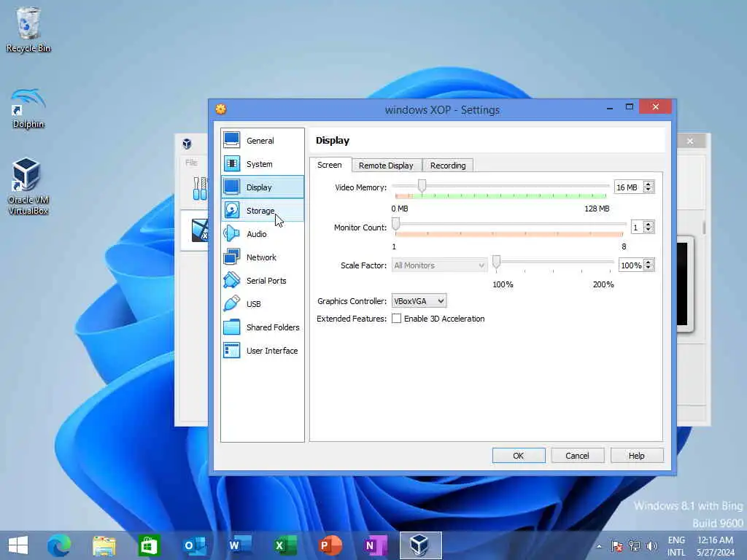
Task: Click the Video Memory slider handle
Action: pos(422,186)
